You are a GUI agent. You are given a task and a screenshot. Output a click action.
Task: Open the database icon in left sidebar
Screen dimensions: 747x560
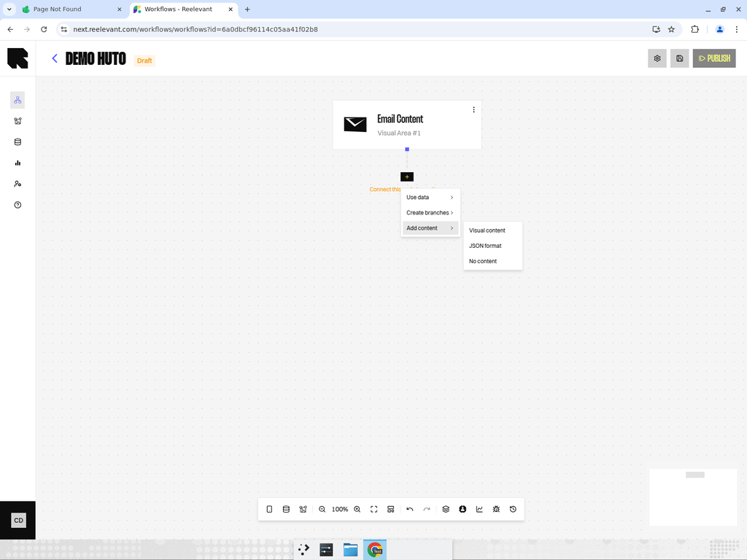[18, 142]
